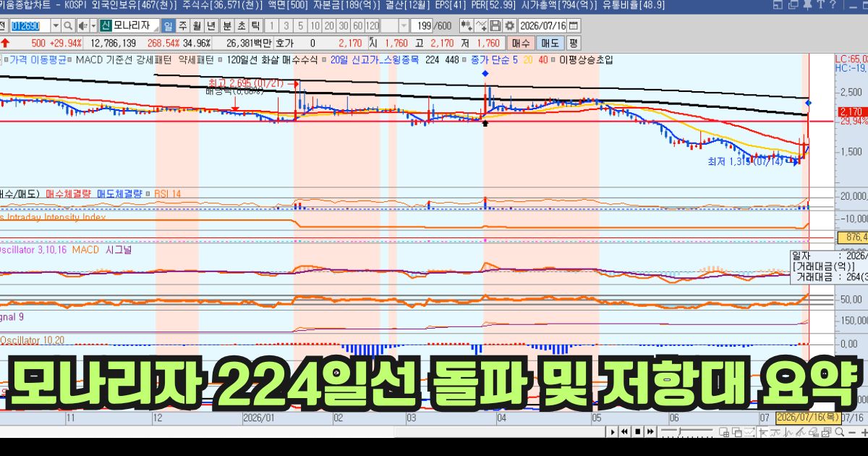Image resolution: width=868 pixels, height=456 pixels.
Task: Select the tick (틱) chart period
Action: tap(256, 26)
